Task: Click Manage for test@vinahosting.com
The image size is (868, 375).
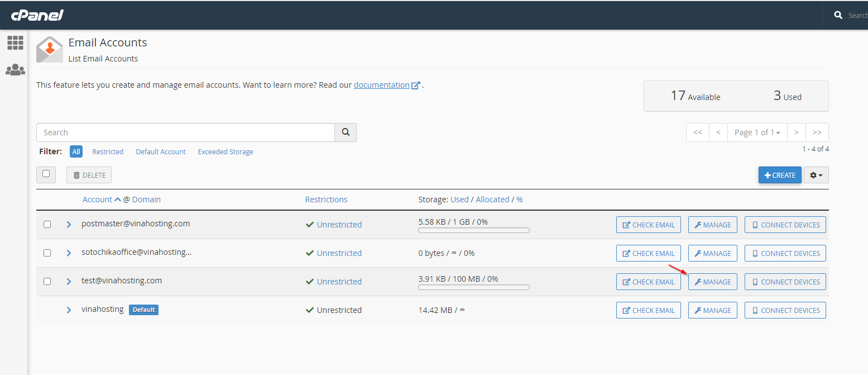Action: click(712, 282)
